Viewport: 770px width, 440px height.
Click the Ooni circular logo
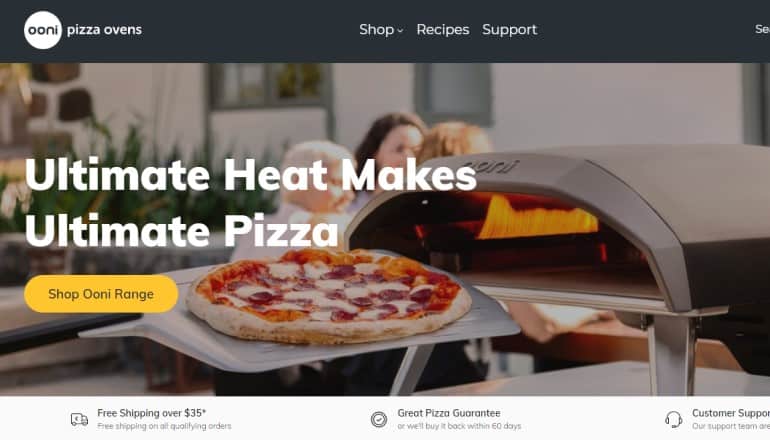pos(43,30)
